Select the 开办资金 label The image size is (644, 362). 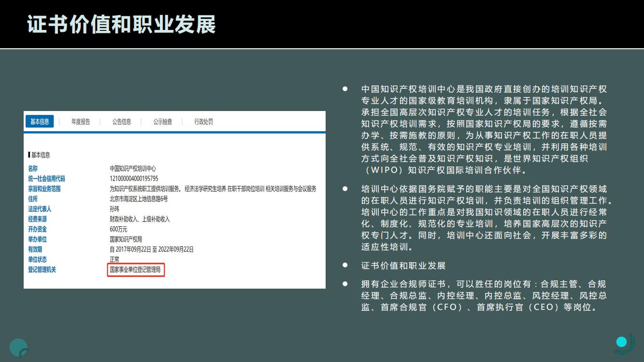(x=37, y=229)
